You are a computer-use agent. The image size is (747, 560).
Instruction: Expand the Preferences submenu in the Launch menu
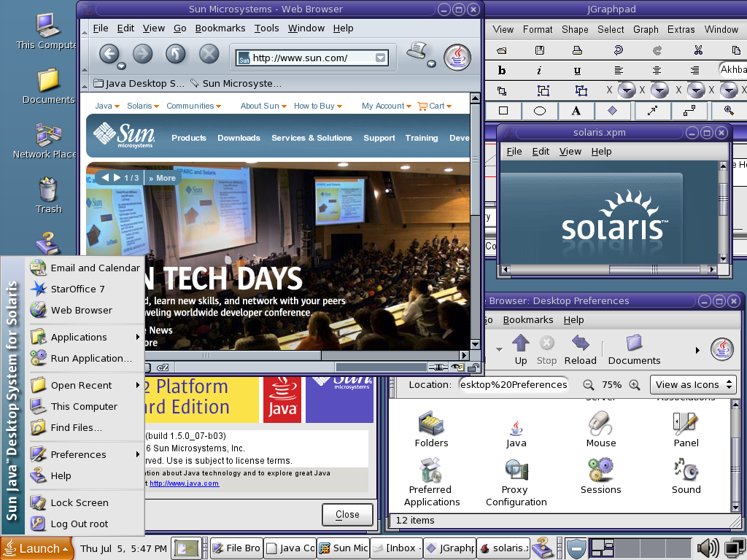(x=86, y=455)
